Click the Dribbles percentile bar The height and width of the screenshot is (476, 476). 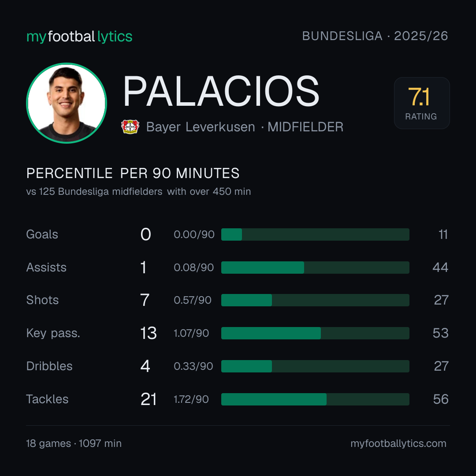[x=315, y=366]
